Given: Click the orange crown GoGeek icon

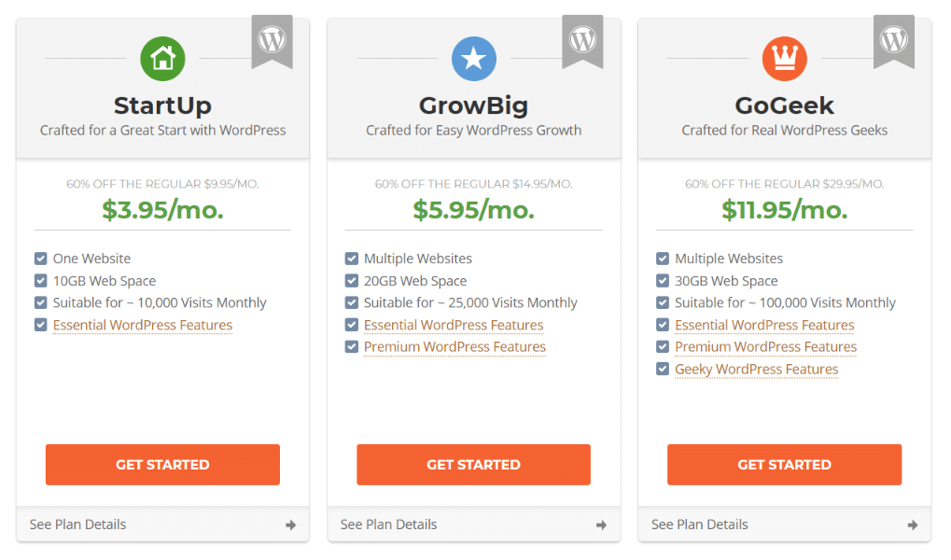Looking at the screenshot, I should [784, 59].
